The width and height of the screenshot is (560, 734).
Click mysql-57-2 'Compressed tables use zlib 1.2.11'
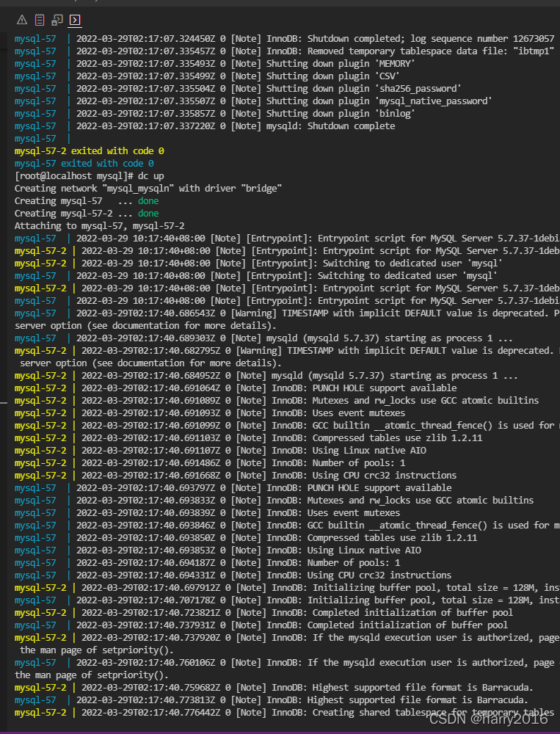tap(248, 438)
